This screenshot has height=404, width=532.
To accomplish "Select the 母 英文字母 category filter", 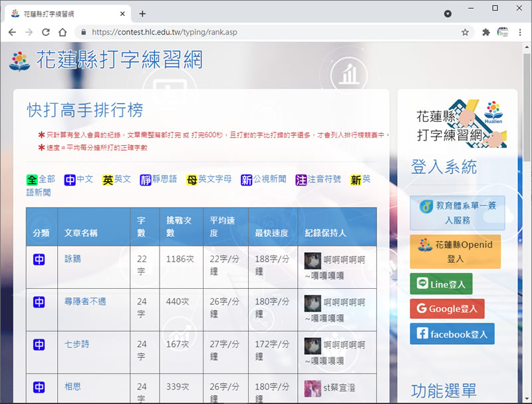I will pyautogui.click(x=209, y=179).
